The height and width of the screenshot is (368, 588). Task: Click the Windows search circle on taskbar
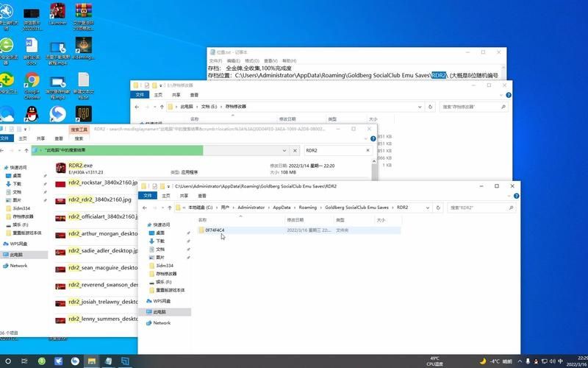click(x=7, y=361)
